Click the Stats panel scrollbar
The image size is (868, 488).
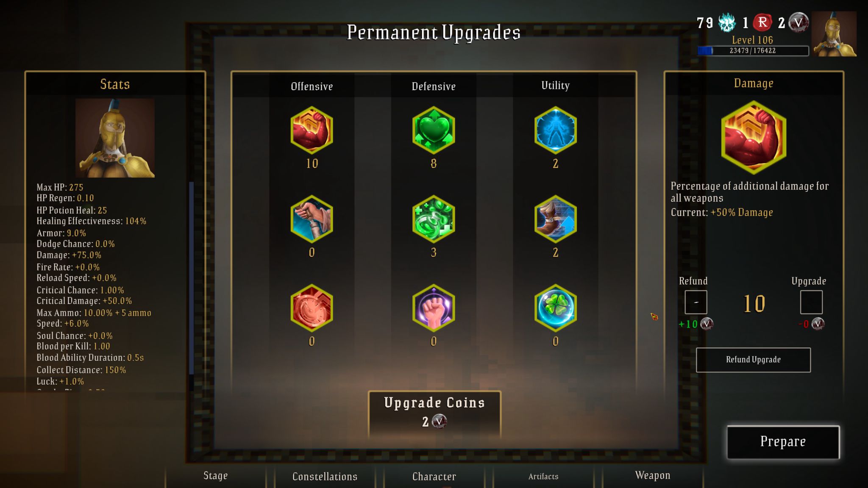[x=192, y=278]
